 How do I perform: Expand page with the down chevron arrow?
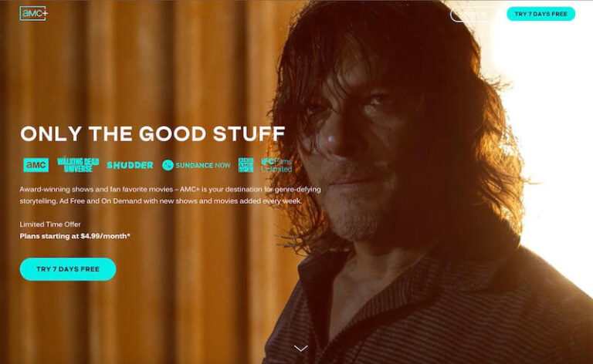coord(300,348)
